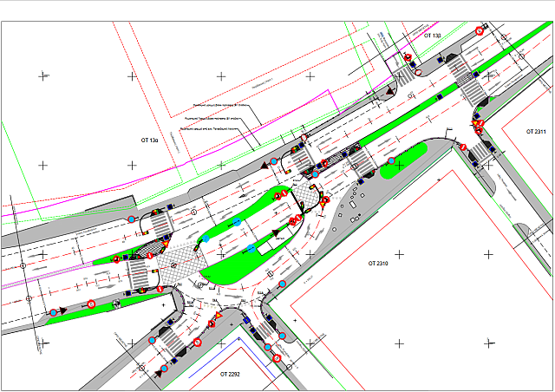Viewport: 555px width, 392px height.
Task: Click the OT 2292 parcel label
Action: pos(229,374)
